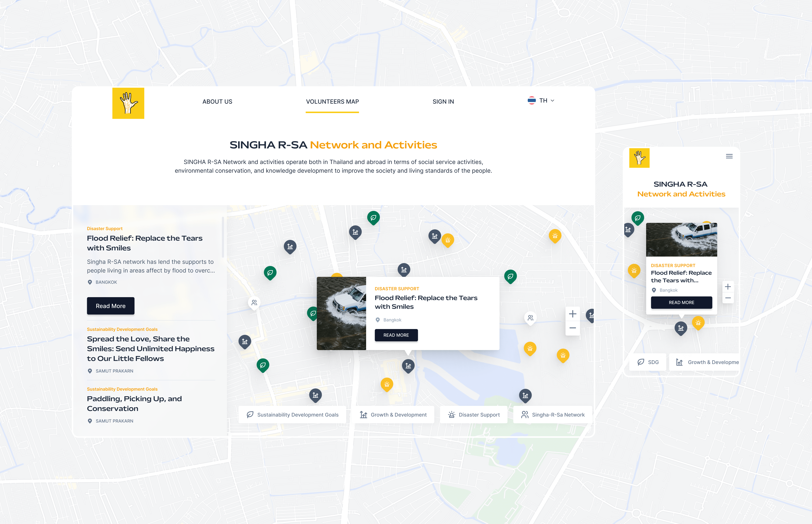The width and height of the screenshot is (812, 524).
Task: Open the About Us menu item
Action: (217, 101)
